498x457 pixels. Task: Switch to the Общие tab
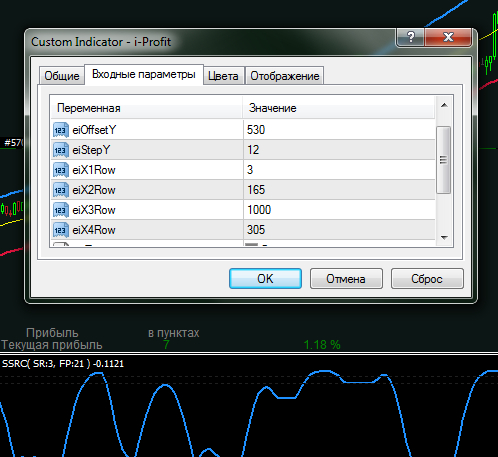[62, 76]
